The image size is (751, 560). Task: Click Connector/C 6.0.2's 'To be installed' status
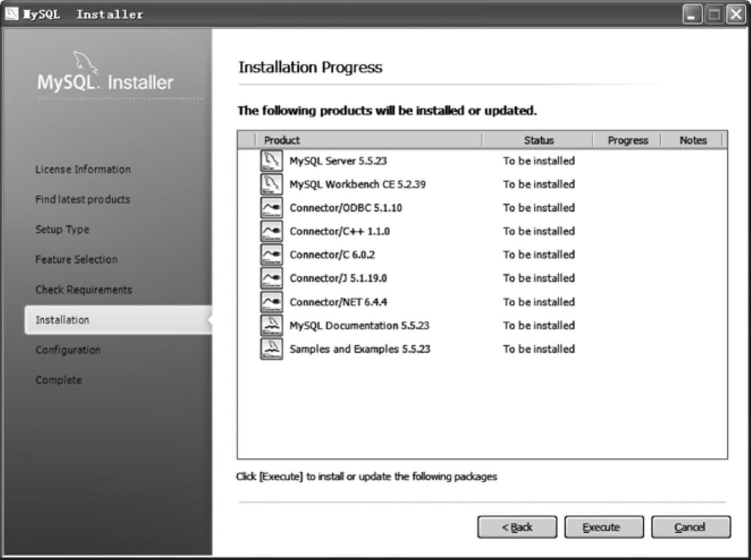pos(539,255)
